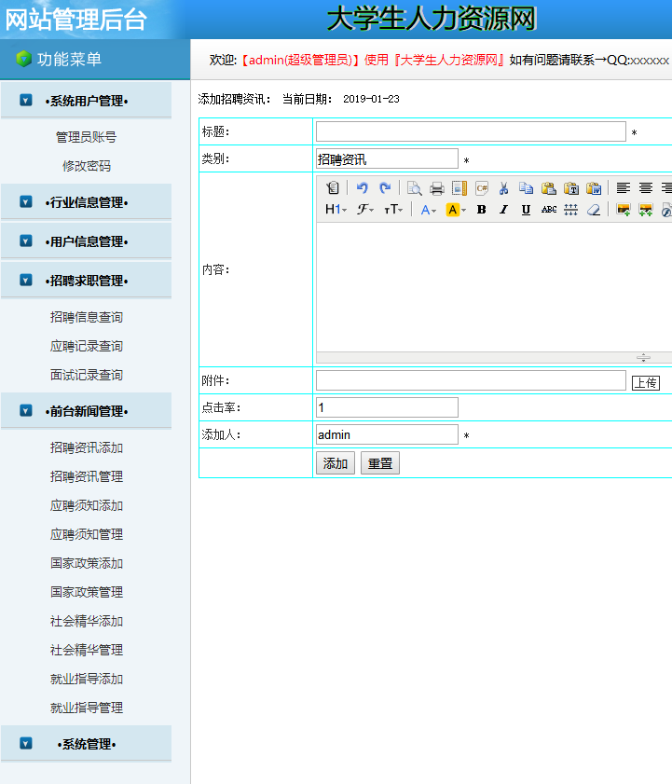Undo the last editor action
This screenshot has width=672, height=784.
click(x=363, y=188)
